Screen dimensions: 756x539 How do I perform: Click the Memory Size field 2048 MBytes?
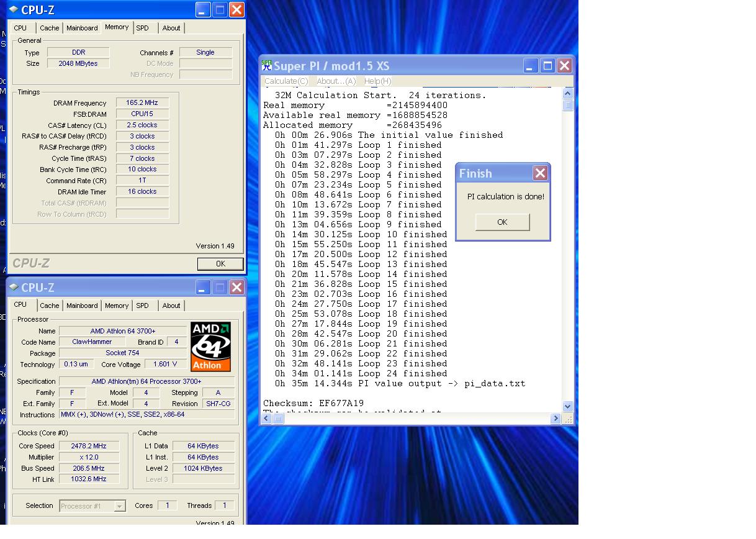(78, 63)
